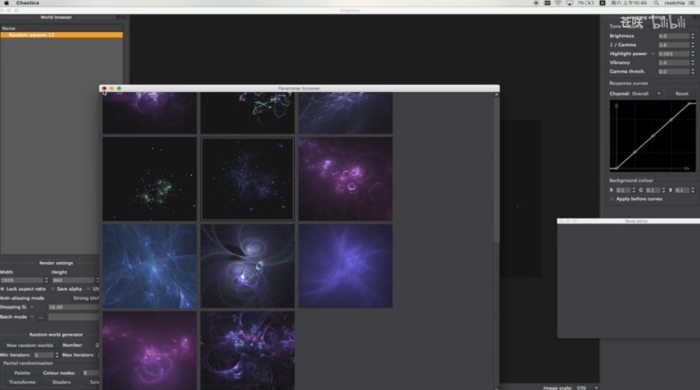Open the Channel Overall dropdown
The height and width of the screenshot is (390, 700).
click(x=646, y=94)
